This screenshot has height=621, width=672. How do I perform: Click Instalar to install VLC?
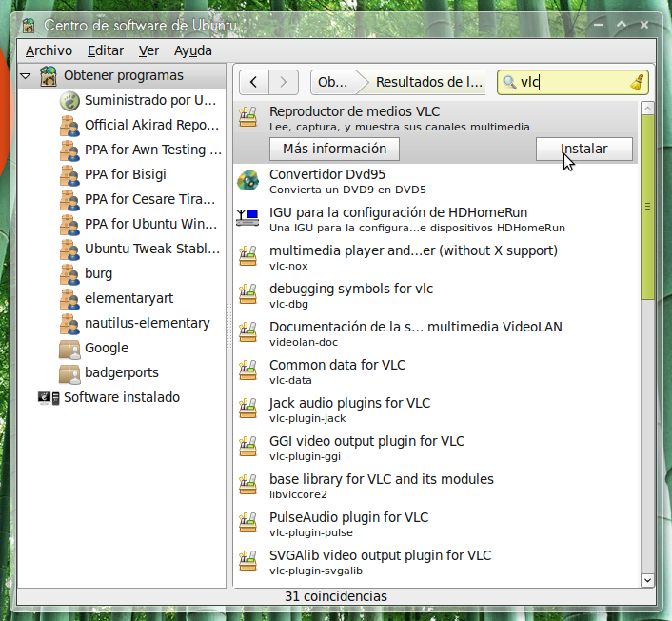584,149
